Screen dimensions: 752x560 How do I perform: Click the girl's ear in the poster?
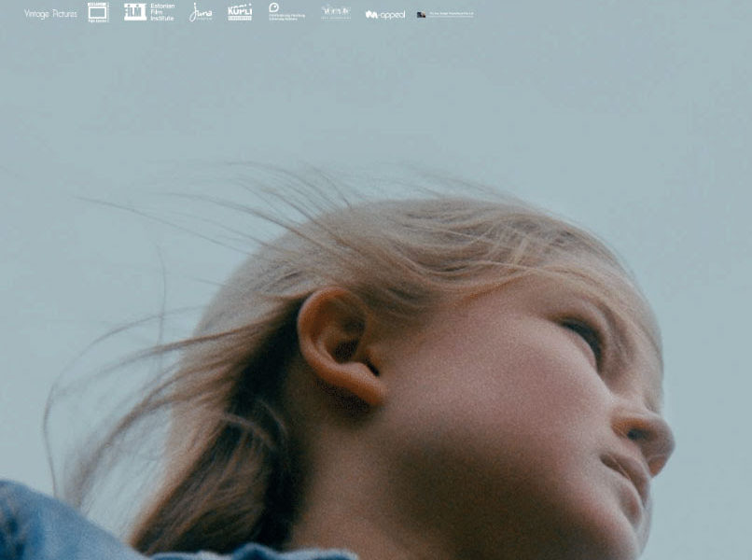pos(339,345)
